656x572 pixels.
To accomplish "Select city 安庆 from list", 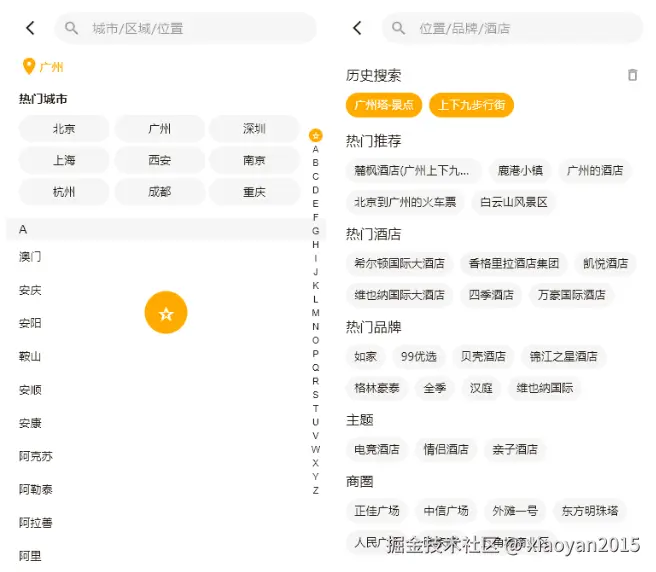I will [30, 290].
